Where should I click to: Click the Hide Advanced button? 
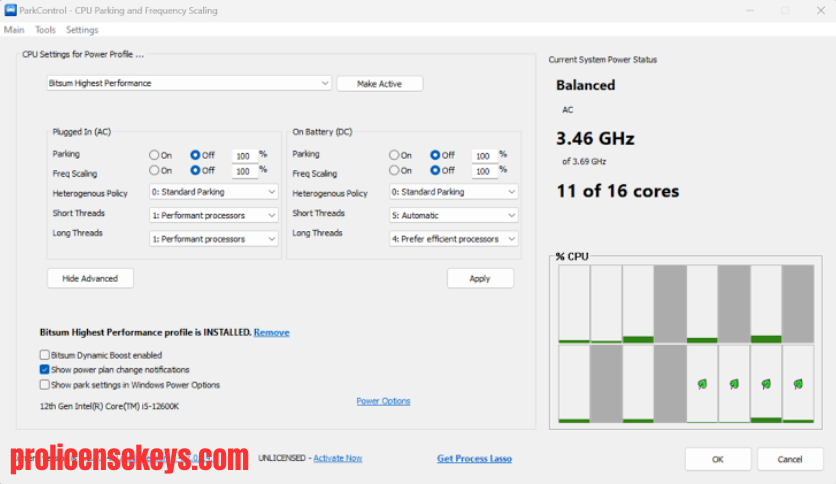coord(90,278)
